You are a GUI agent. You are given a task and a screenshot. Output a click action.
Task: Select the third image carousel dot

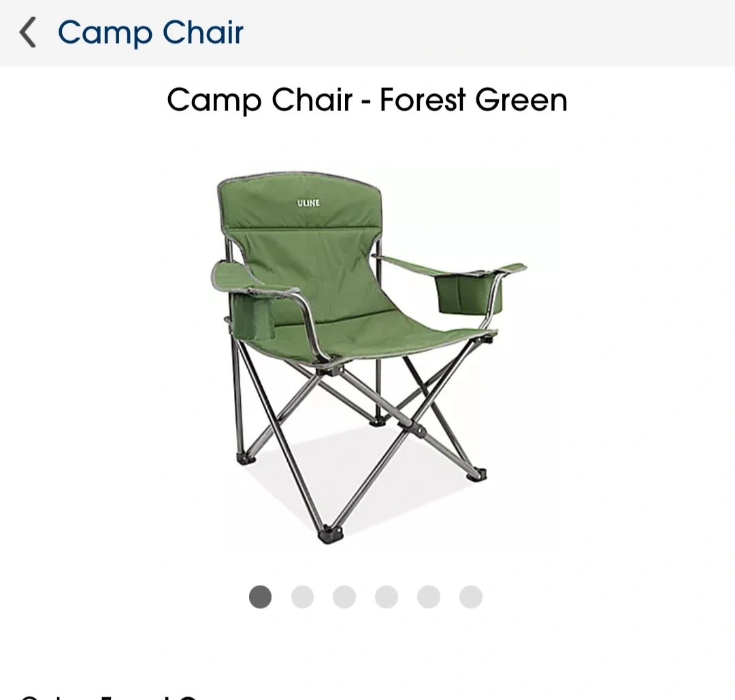pyautogui.click(x=344, y=597)
